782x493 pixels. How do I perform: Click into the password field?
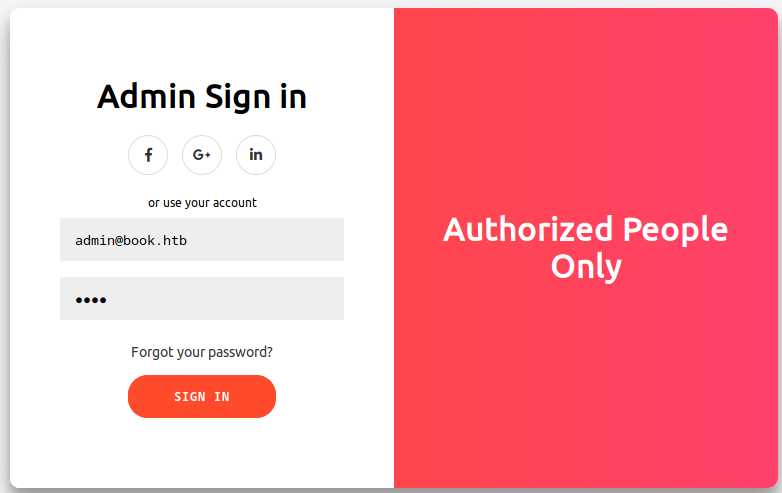tap(202, 299)
